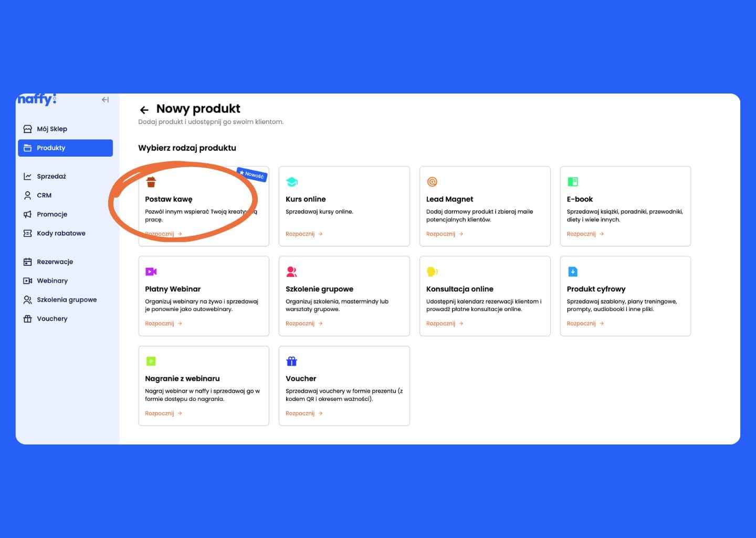Select the Produkt cyfrowy card title
This screenshot has height=538, width=756.
click(x=596, y=289)
